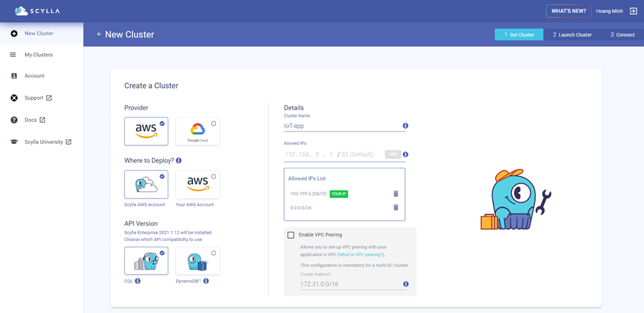644x313 pixels.
Task: Click the Create a Cluster heading
Action: click(x=151, y=86)
